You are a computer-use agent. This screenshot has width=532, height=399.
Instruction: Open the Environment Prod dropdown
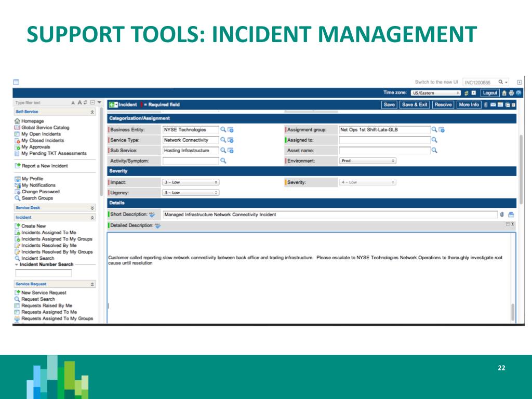click(367, 161)
